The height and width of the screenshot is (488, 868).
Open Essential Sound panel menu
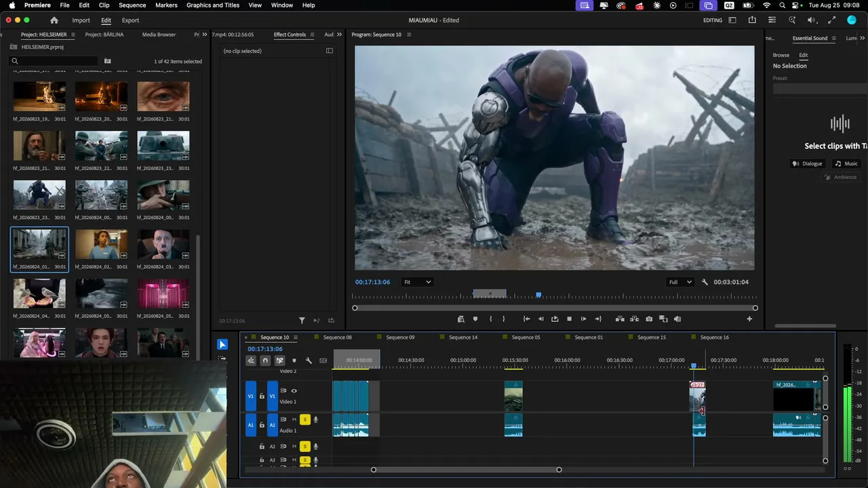[x=835, y=38]
